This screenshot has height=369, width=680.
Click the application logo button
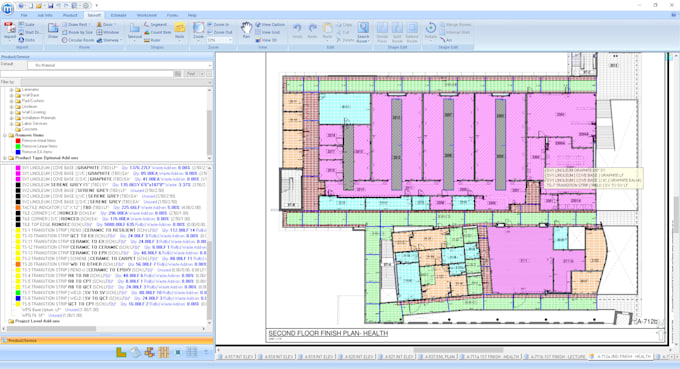click(x=7, y=8)
